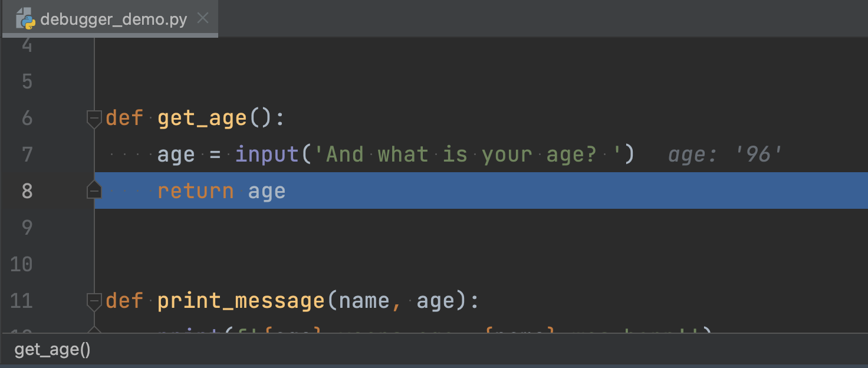Click the highlighted return age statement
Image resolution: width=868 pixels, height=368 pixels.
[221, 190]
